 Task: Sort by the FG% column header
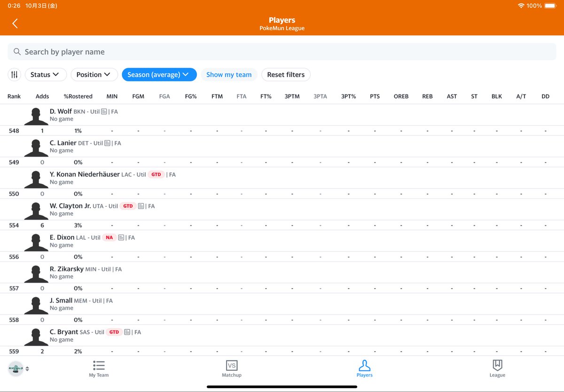click(x=191, y=96)
